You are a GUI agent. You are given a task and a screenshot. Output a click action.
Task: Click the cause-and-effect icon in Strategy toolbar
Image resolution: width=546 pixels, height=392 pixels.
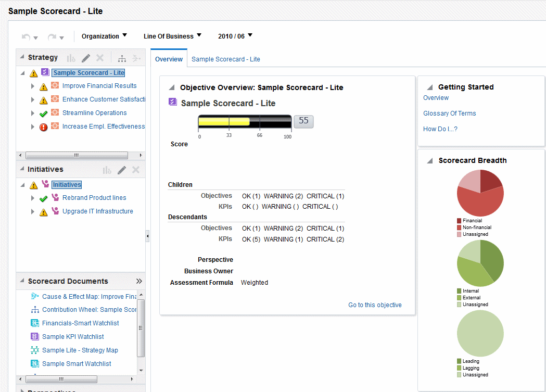[137, 58]
